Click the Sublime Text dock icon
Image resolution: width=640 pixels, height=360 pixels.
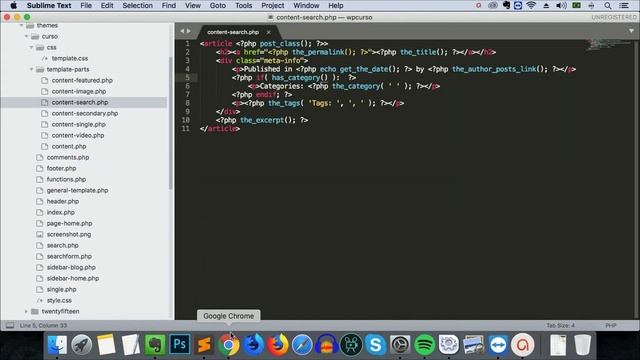(x=204, y=344)
